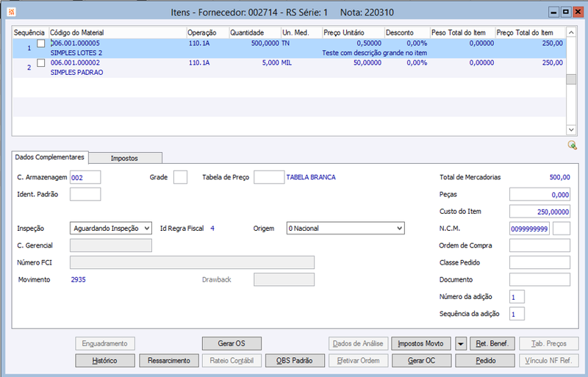Tick the checkbox for item sequence 2

(41, 63)
